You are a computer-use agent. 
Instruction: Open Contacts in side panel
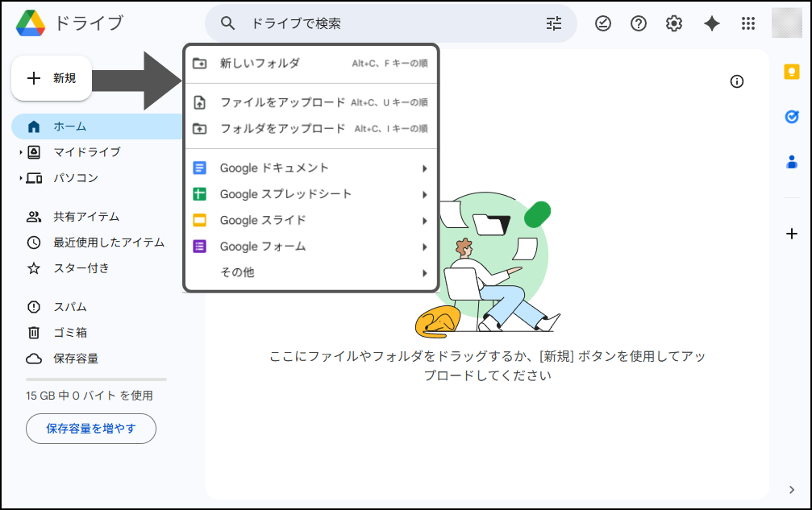click(791, 162)
